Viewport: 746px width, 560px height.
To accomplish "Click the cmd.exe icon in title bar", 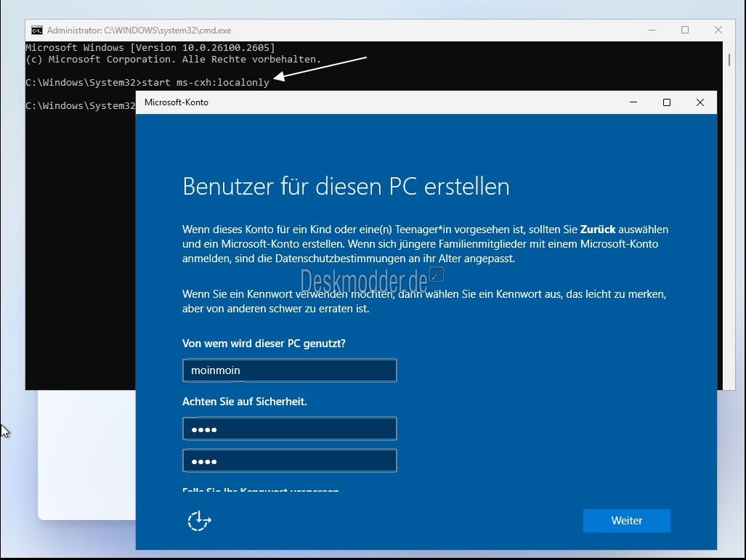I will coord(36,31).
